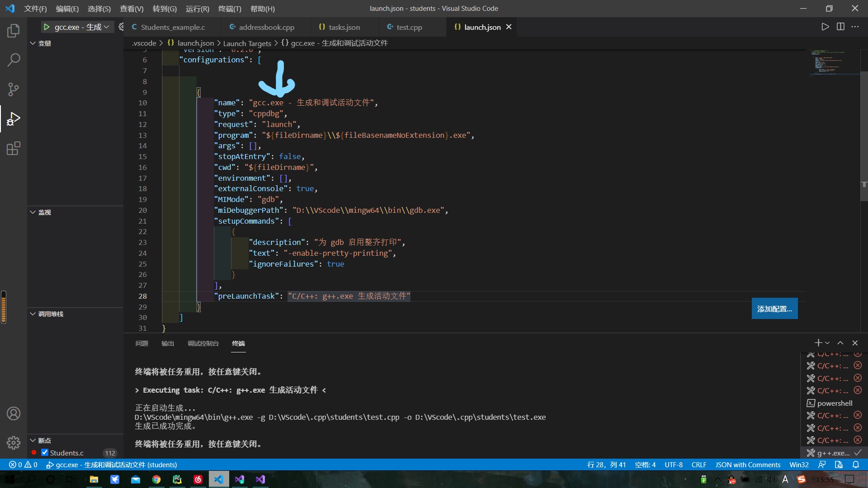Click the notifications bell in status bar
868x488 pixels.
pos(855,465)
